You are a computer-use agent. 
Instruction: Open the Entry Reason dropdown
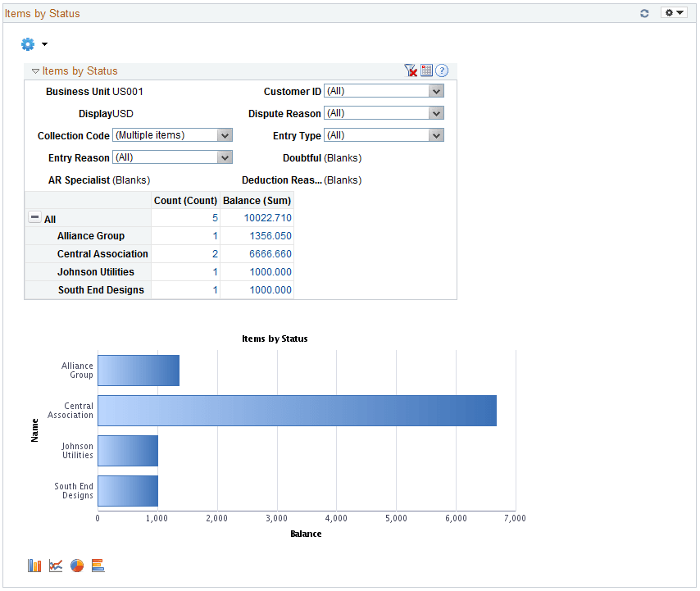224,157
